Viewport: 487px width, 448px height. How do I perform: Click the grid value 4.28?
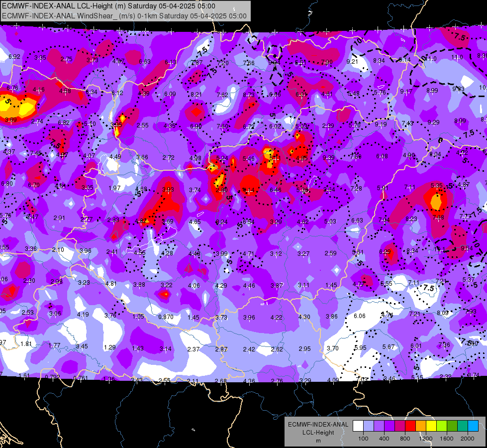tap(167, 253)
